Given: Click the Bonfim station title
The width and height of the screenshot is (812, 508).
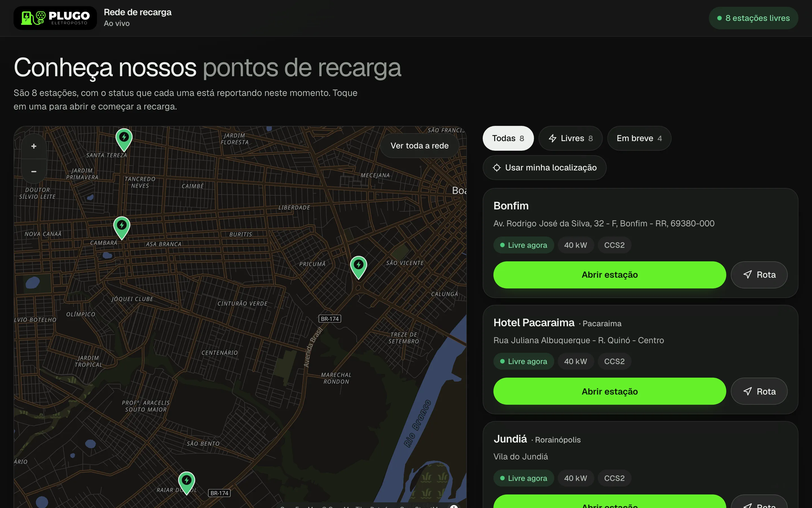Looking at the screenshot, I should click(x=511, y=206).
